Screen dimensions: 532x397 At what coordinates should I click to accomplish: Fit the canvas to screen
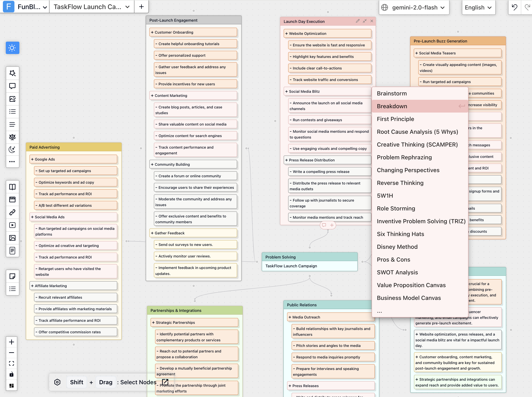point(12,363)
